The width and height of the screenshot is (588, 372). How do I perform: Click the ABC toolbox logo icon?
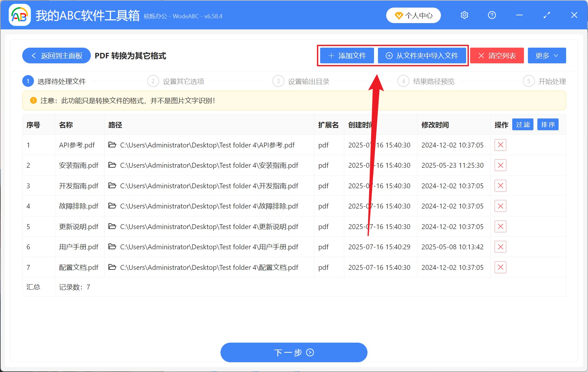point(19,15)
